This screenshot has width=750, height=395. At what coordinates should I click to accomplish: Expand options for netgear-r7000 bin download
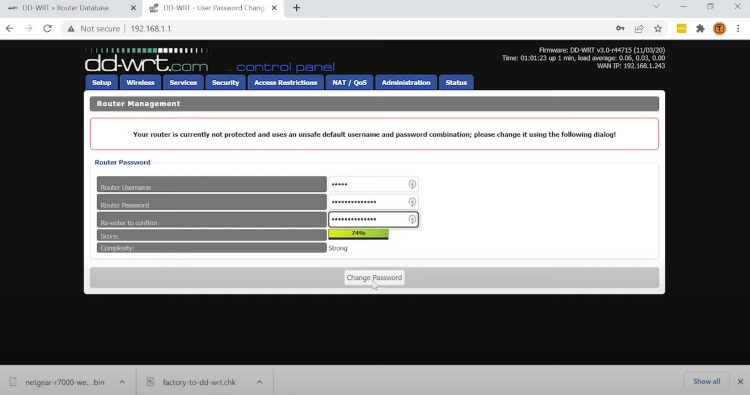click(122, 382)
